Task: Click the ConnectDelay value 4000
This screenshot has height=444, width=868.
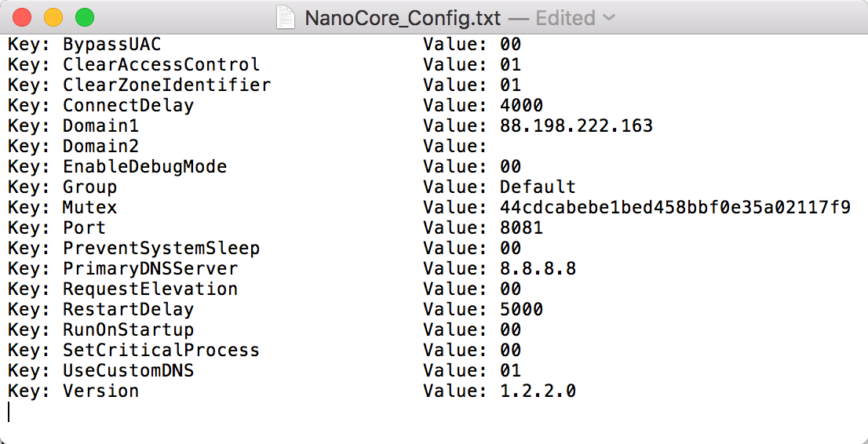Action: [521, 105]
